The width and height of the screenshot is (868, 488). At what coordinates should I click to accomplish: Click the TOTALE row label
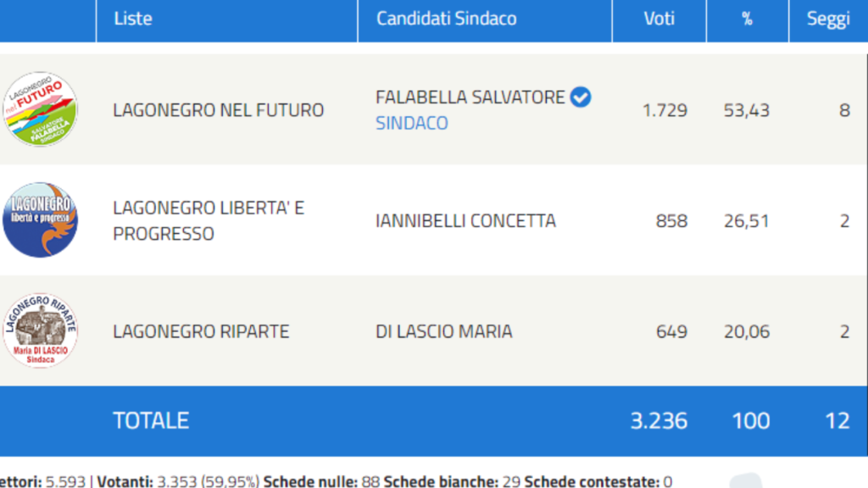[x=151, y=420]
